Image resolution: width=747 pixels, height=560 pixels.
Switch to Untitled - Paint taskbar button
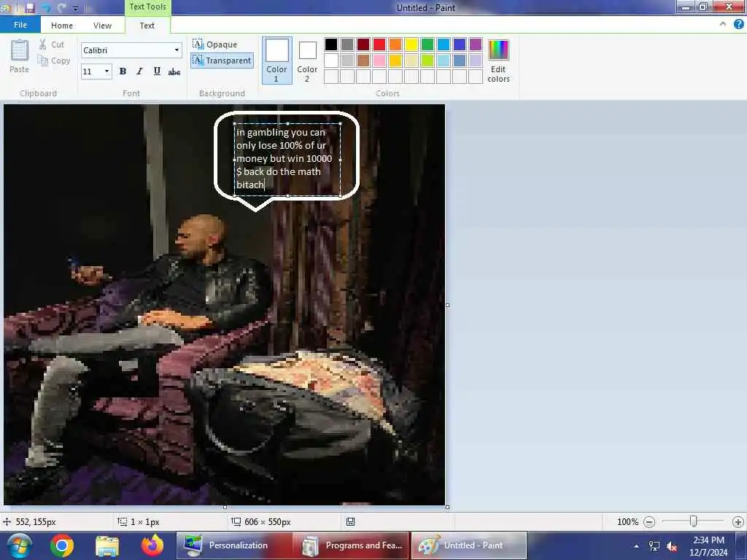(469, 545)
